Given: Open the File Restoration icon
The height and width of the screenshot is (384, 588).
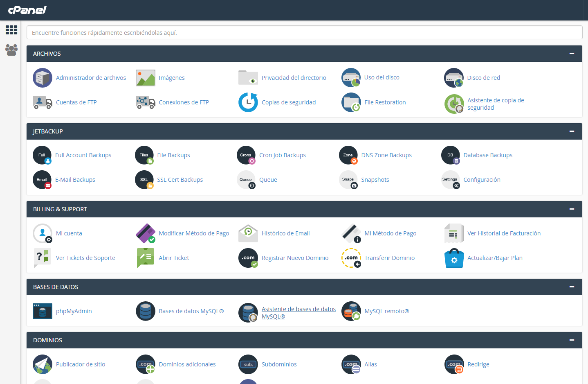Looking at the screenshot, I should tap(351, 102).
